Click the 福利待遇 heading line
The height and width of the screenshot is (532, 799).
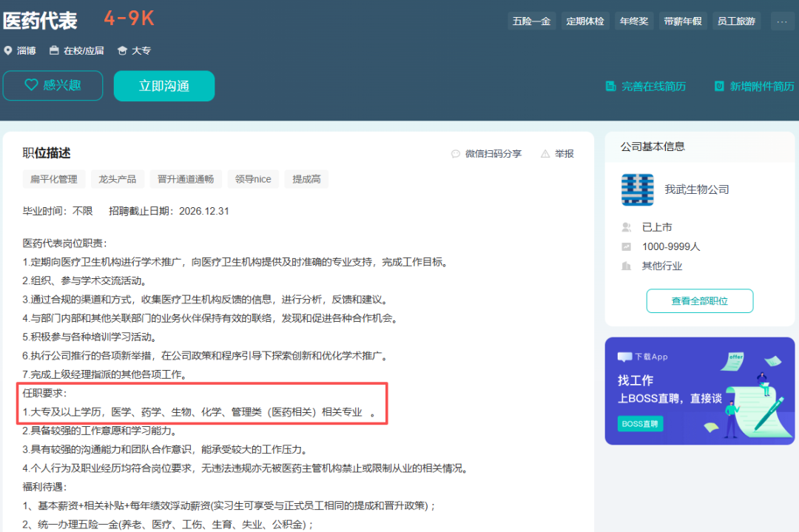(45, 487)
